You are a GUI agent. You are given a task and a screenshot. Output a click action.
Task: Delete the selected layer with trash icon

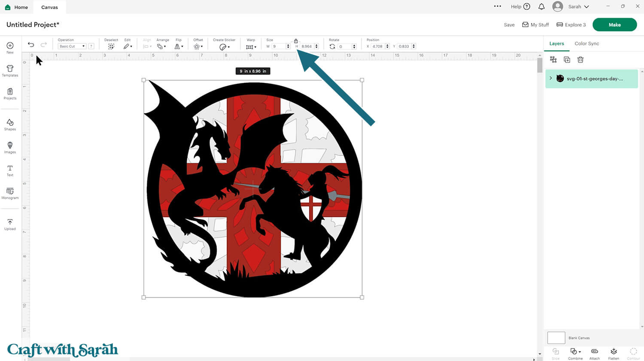(580, 60)
